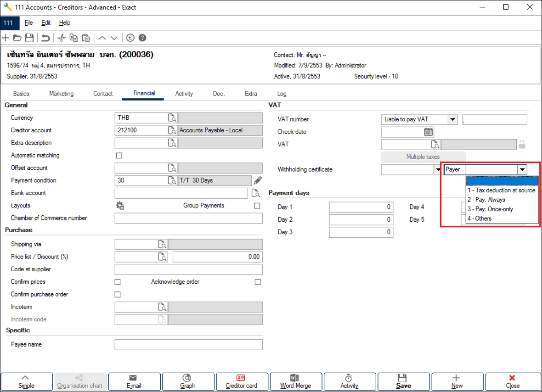Select '4 - Others' option

pos(502,218)
